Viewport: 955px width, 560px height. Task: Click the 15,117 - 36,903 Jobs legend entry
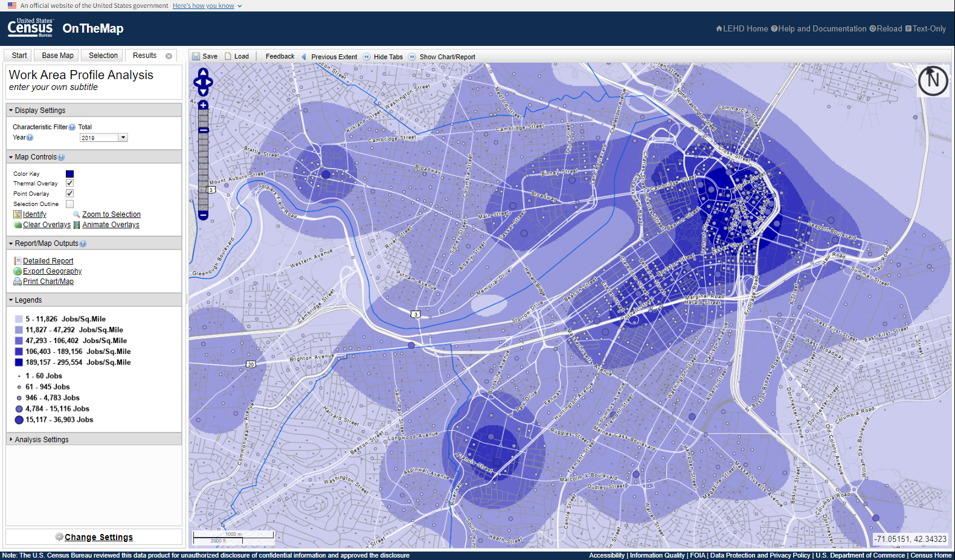(54, 420)
